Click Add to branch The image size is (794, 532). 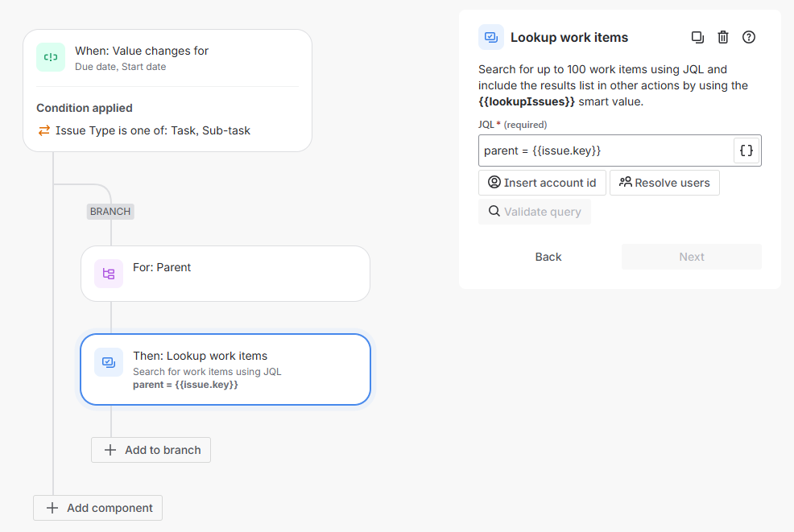[x=151, y=450]
